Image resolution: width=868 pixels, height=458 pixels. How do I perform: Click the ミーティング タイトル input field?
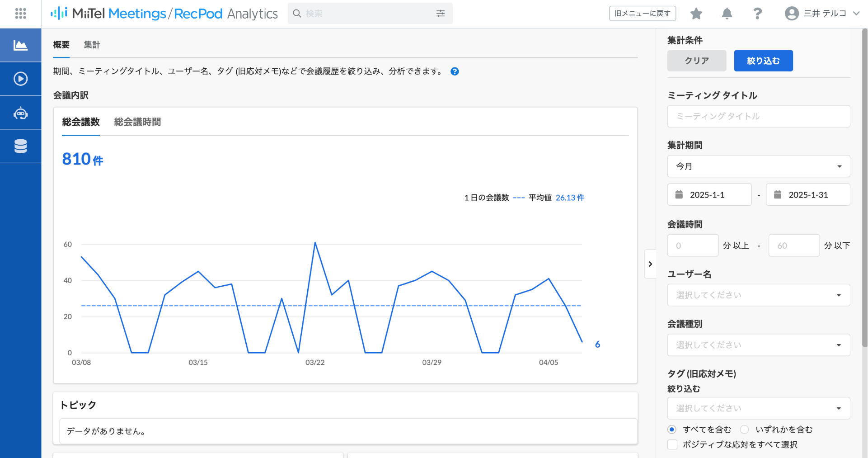(x=759, y=117)
